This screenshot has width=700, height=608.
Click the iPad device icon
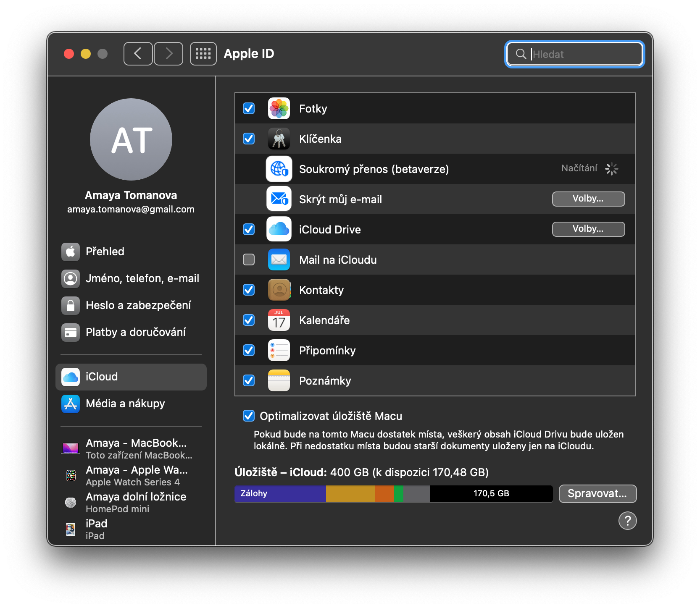click(71, 529)
